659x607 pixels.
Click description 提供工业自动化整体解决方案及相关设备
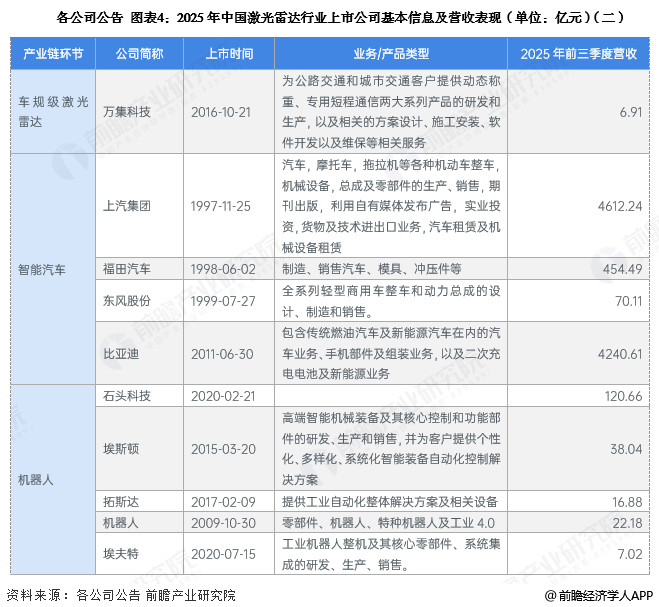coord(390,502)
